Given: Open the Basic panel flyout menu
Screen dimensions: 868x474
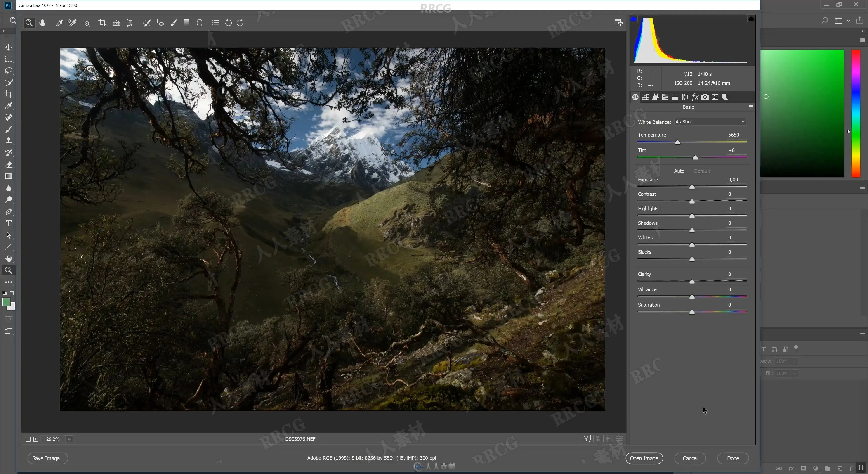Looking at the screenshot, I should pyautogui.click(x=751, y=107).
